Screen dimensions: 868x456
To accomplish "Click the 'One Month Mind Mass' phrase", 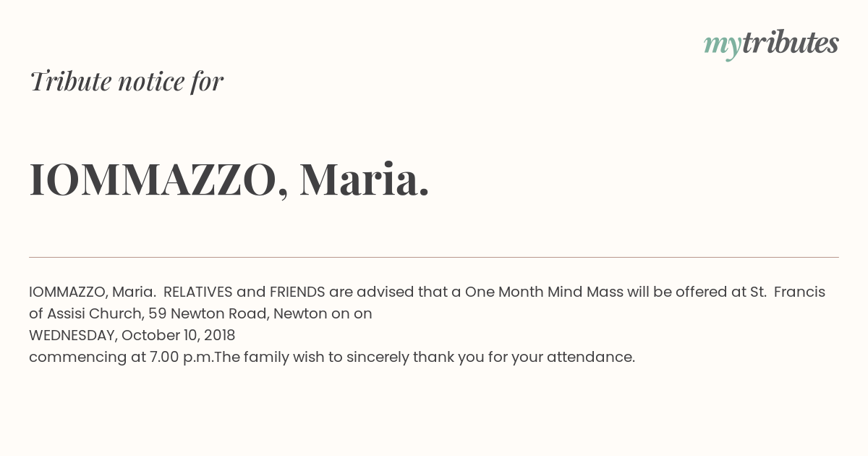I will click(544, 292).
